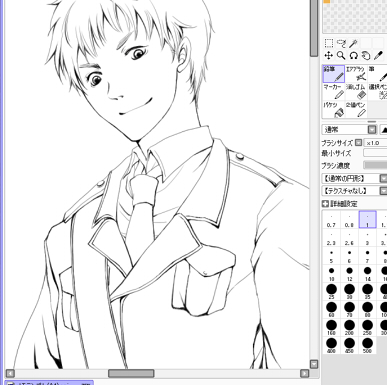Choose the バケツ bucket fill tool
Viewport: 387px width, 385px height.
click(333, 110)
